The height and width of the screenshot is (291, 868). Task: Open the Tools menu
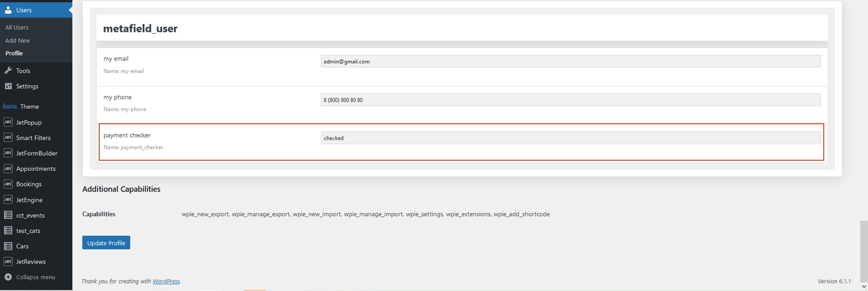(x=36, y=70)
